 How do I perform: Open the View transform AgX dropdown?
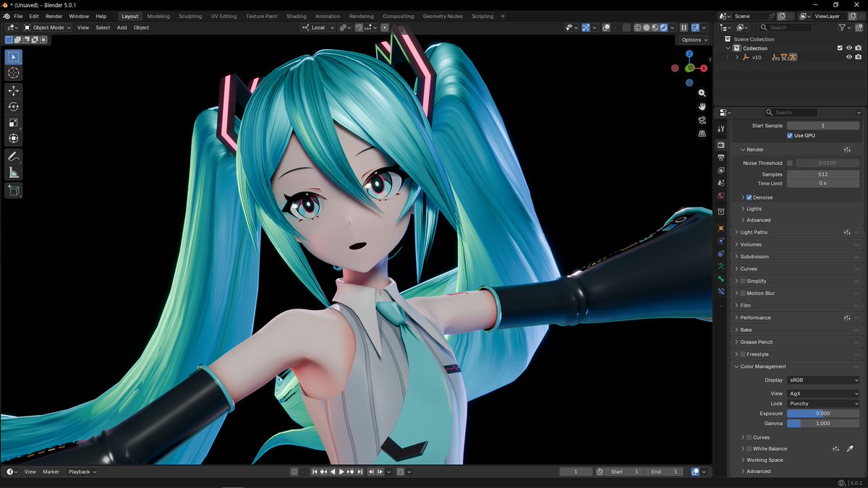point(823,393)
